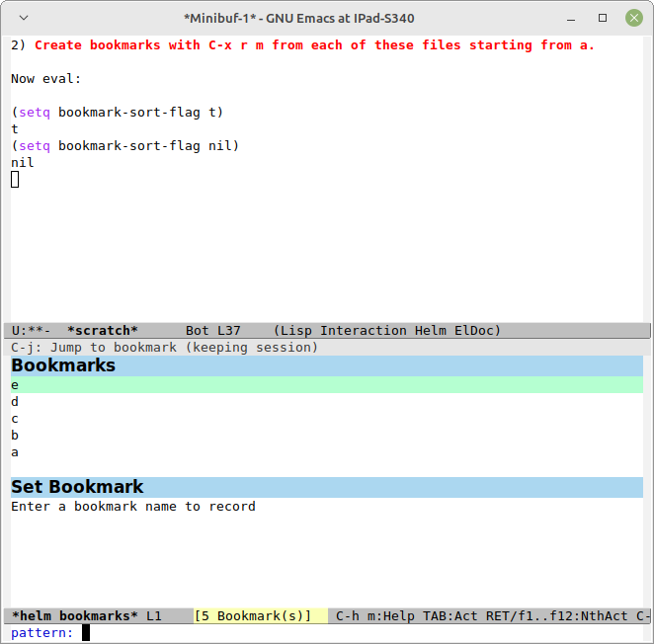The width and height of the screenshot is (654, 644).
Task: Click the 'TAB:Act' hint in Helm mode line
Action: click(x=450, y=615)
